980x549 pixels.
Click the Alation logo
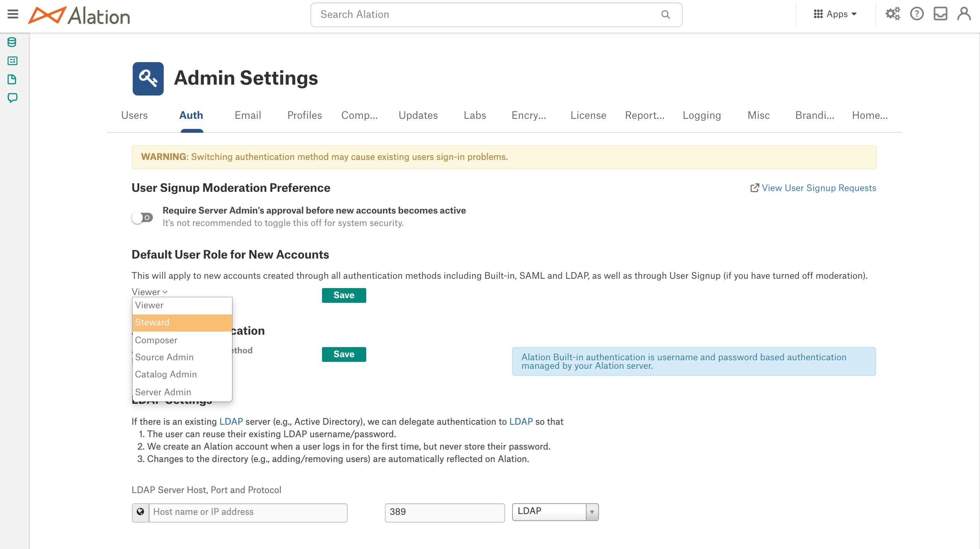(x=79, y=16)
